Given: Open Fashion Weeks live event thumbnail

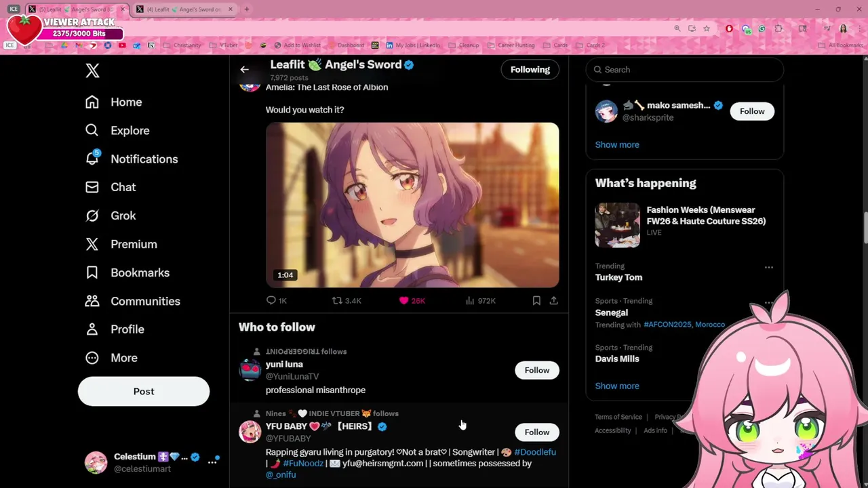Looking at the screenshot, I should tap(618, 225).
